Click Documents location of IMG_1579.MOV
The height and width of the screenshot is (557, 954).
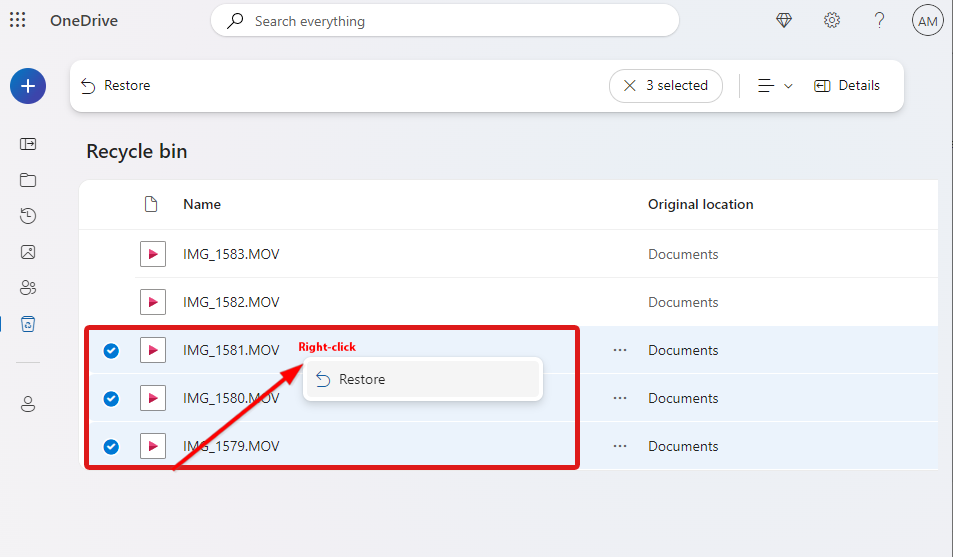[683, 447]
